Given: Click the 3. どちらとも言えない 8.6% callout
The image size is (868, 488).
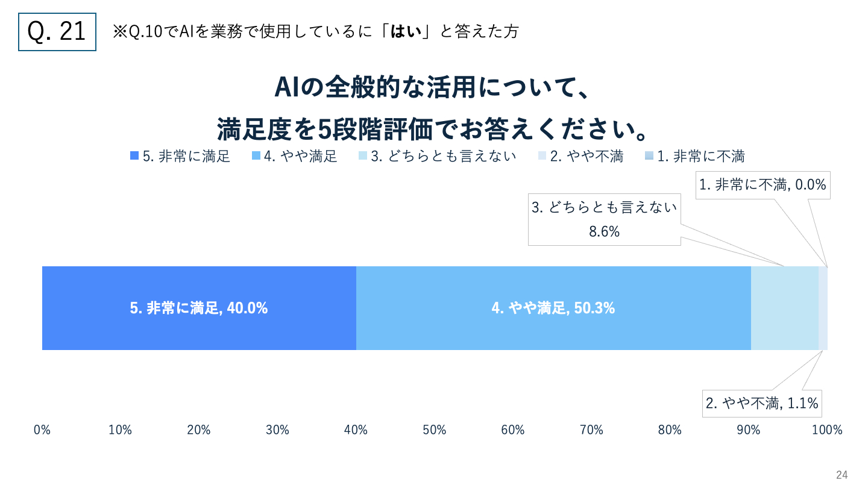Looking at the screenshot, I should (604, 219).
